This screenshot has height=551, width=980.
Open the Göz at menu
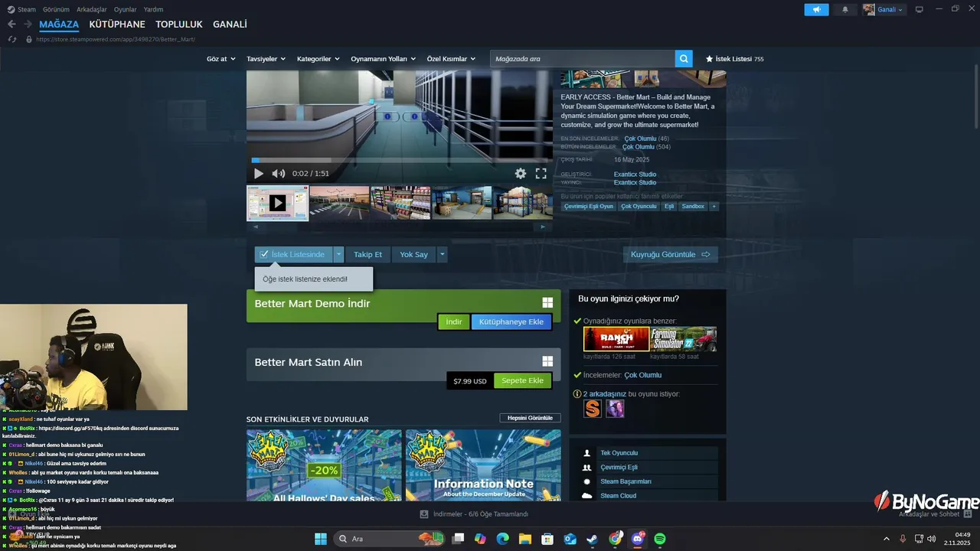pyautogui.click(x=221, y=59)
